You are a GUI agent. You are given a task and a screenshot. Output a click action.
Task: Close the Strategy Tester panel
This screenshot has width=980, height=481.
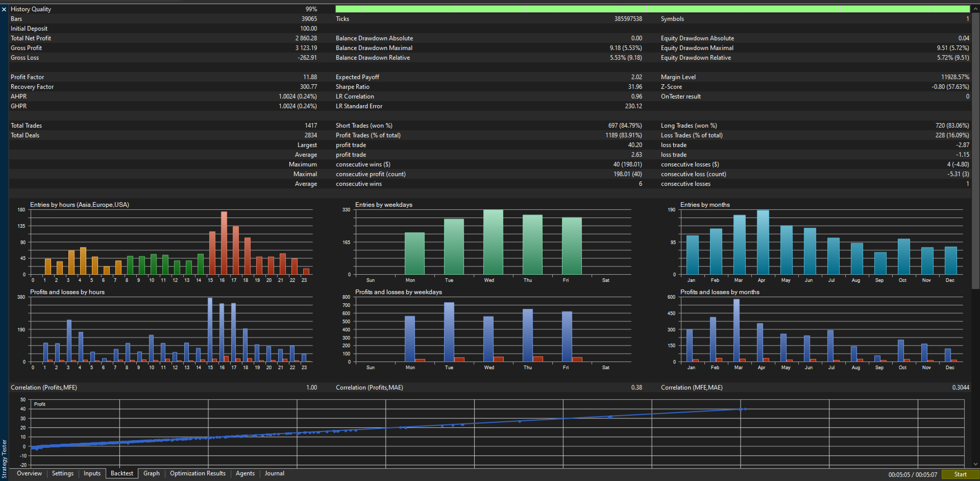[4, 9]
